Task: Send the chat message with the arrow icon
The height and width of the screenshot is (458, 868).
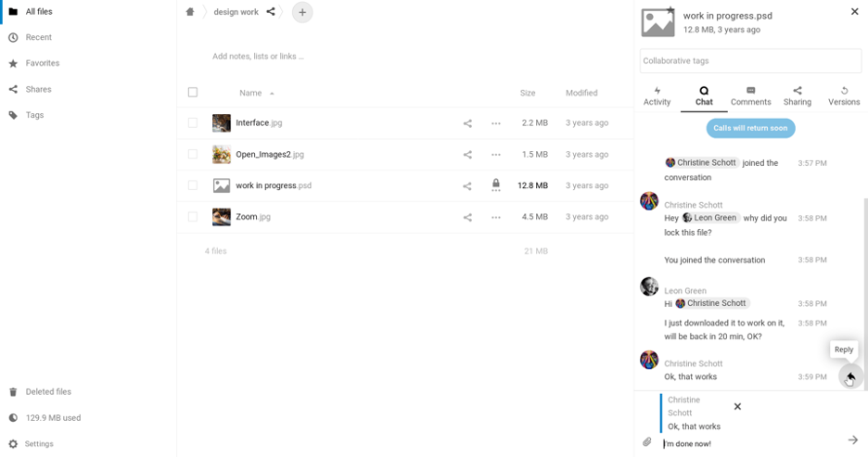Action: (853, 439)
